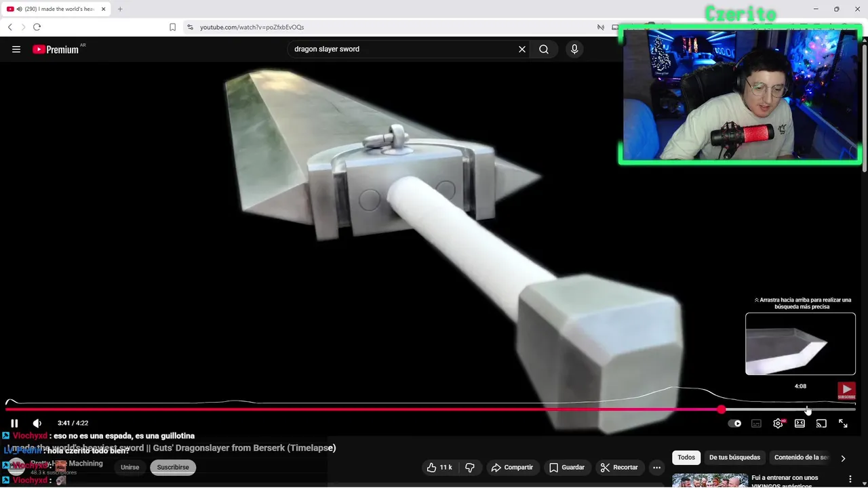Open options menu for VIKINGOS video

pos(850,479)
